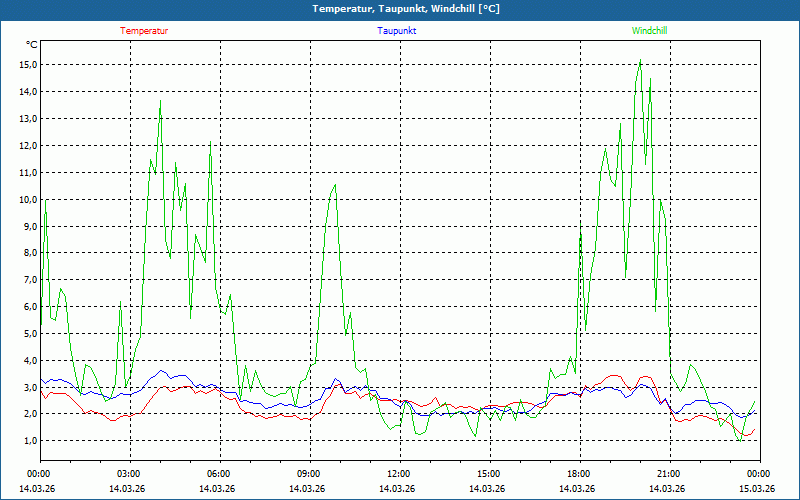Click the Windchill peak near 09:00
This screenshot has height=500, width=800.
click(335, 185)
